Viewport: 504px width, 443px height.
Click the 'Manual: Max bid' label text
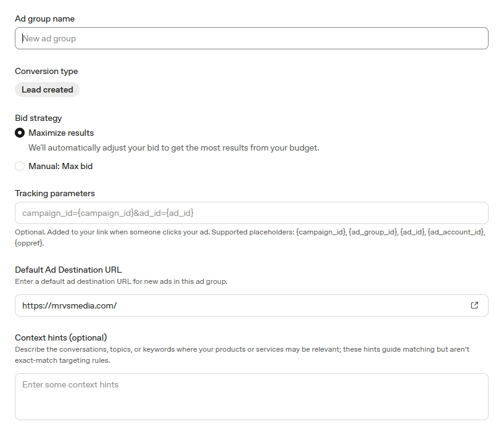[x=60, y=166]
